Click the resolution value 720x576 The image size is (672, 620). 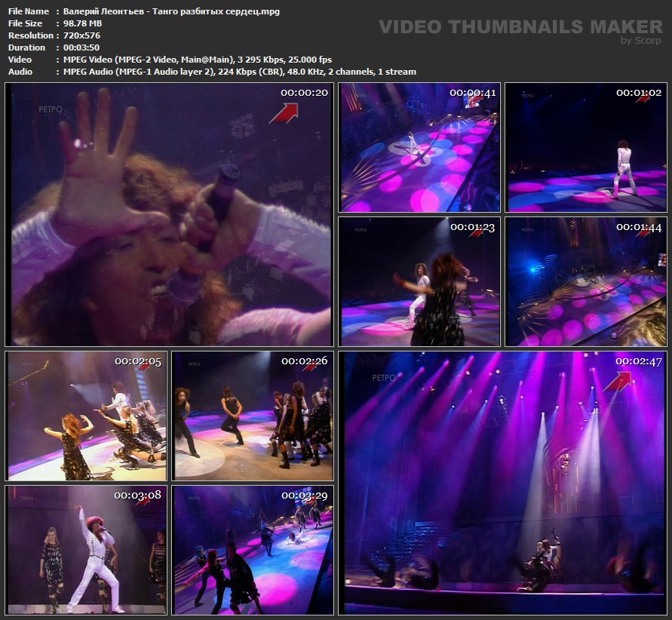point(82,35)
